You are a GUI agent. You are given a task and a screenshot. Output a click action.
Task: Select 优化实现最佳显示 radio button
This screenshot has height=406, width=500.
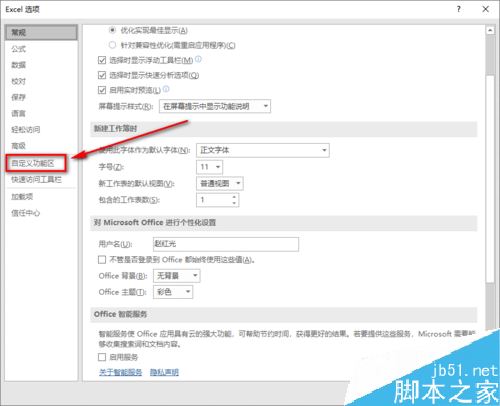point(112,30)
